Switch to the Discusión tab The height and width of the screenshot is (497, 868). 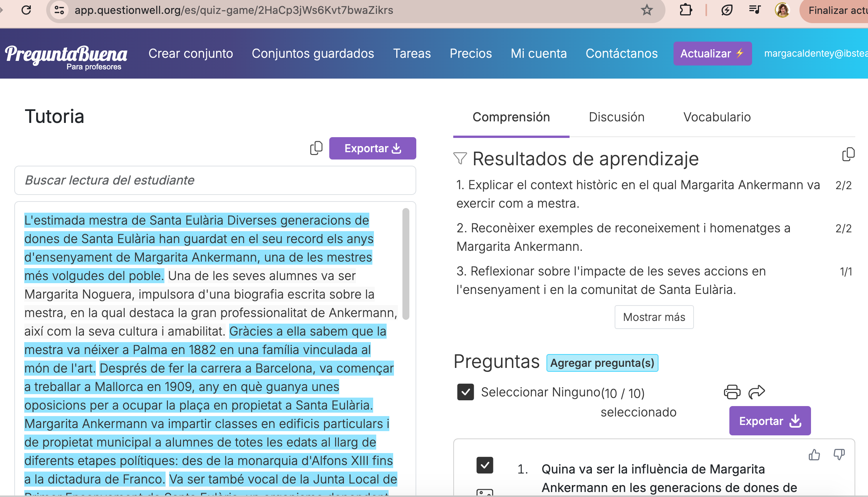pyautogui.click(x=616, y=117)
